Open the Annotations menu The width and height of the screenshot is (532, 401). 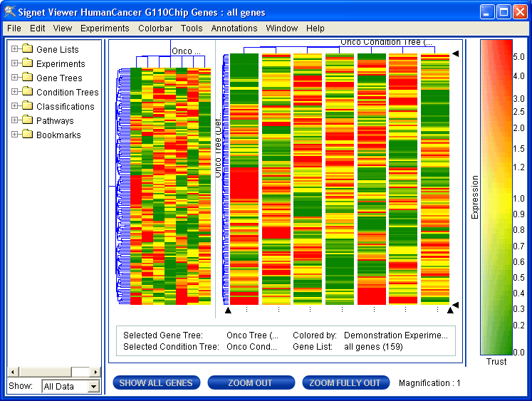coord(234,28)
